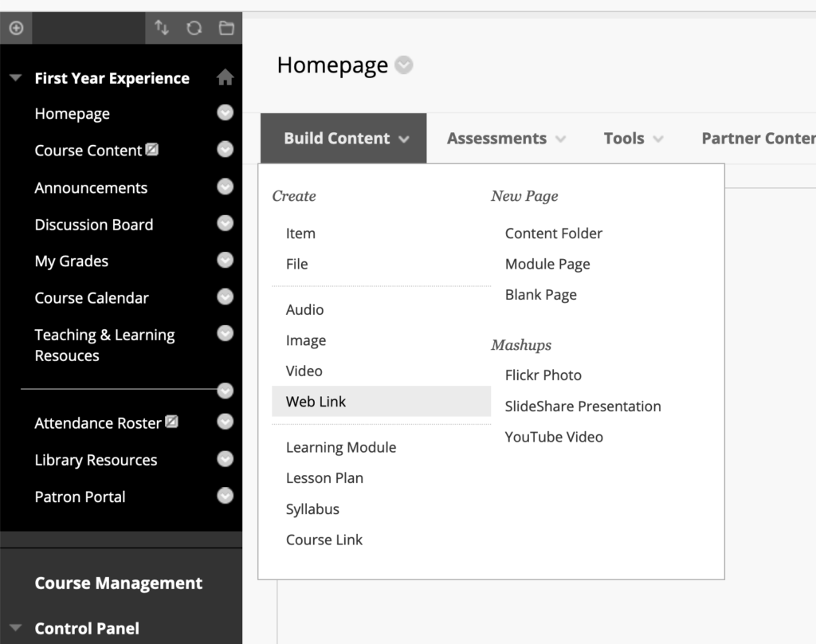Select Web Link from the Create menu

(316, 402)
